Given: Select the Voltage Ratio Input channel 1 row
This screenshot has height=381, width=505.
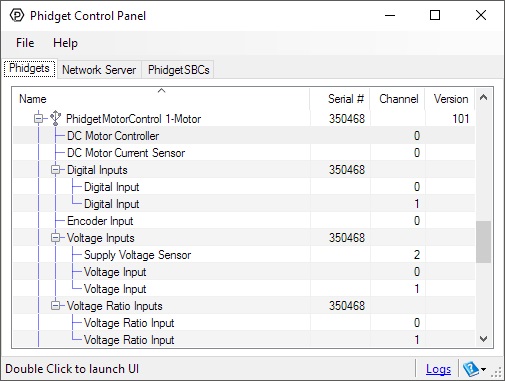Looking at the screenshot, I should [244, 340].
